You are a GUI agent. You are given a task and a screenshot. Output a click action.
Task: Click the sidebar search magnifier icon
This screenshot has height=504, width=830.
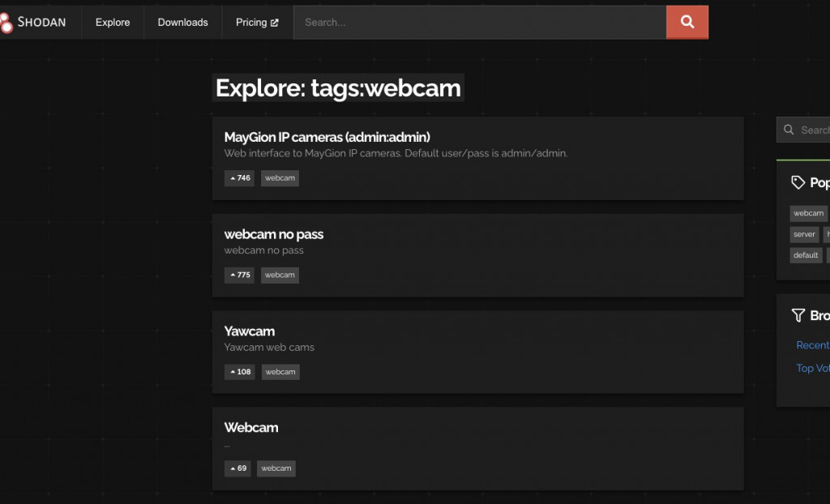(x=789, y=130)
